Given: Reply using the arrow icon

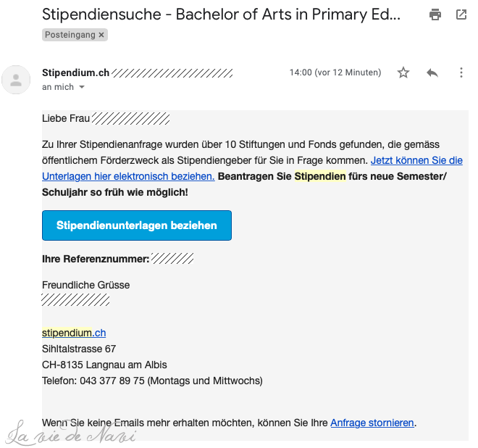Looking at the screenshot, I should tap(432, 72).
